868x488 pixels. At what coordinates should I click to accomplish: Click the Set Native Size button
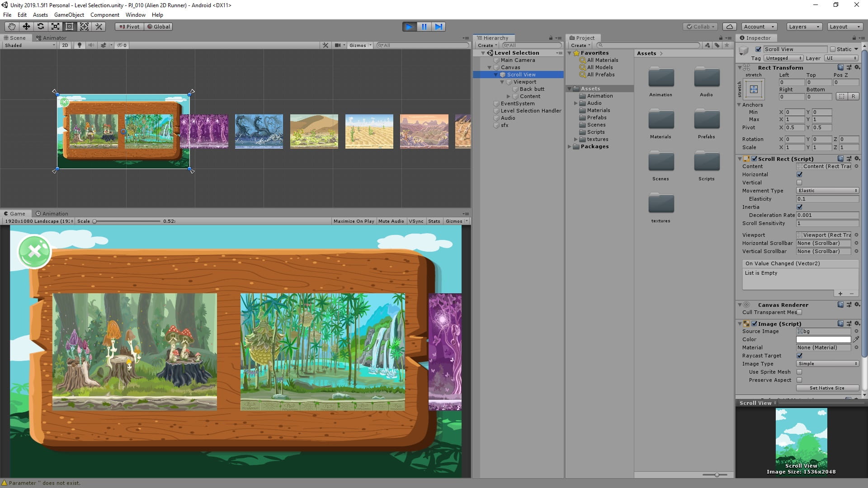point(827,388)
